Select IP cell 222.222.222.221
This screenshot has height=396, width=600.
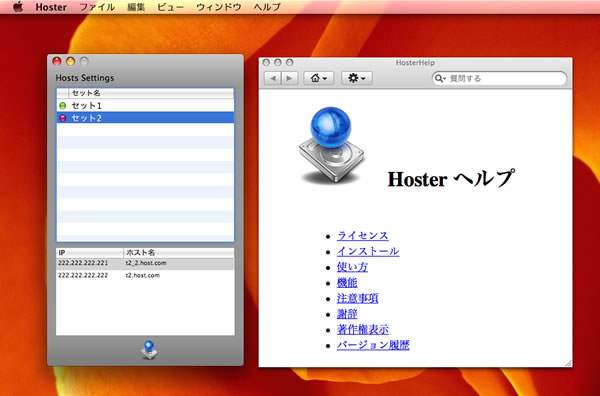(83, 263)
